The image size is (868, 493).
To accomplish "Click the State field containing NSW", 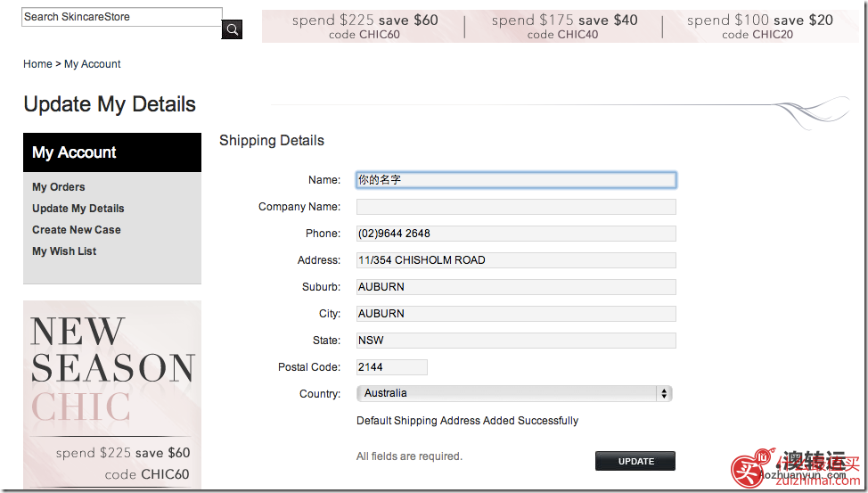I will coord(516,341).
